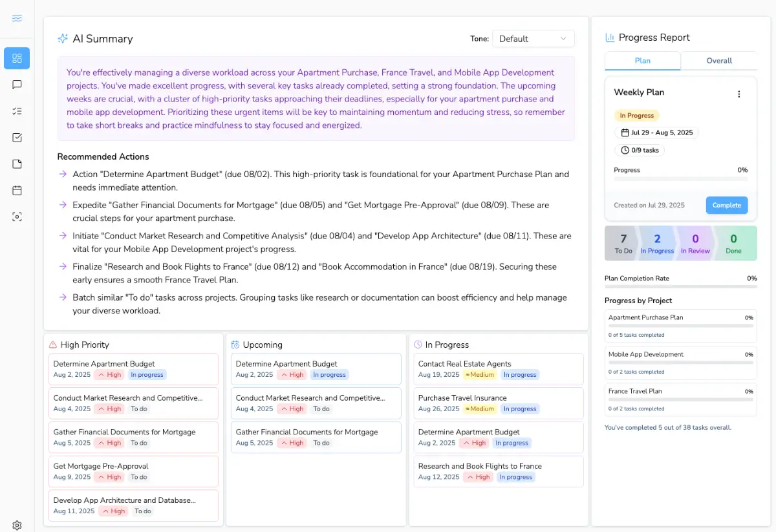This screenshot has height=532, width=776.
Task: Click the Weekly Plan progress bar
Action: (x=680, y=179)
